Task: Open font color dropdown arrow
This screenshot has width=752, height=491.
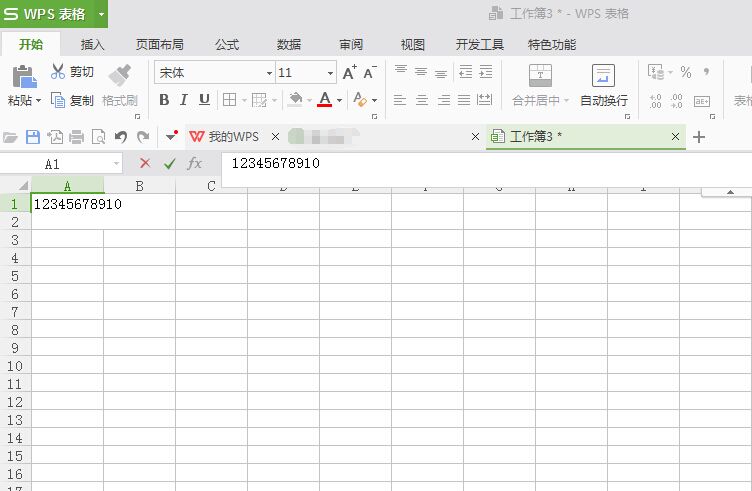Action: point(340,100)
